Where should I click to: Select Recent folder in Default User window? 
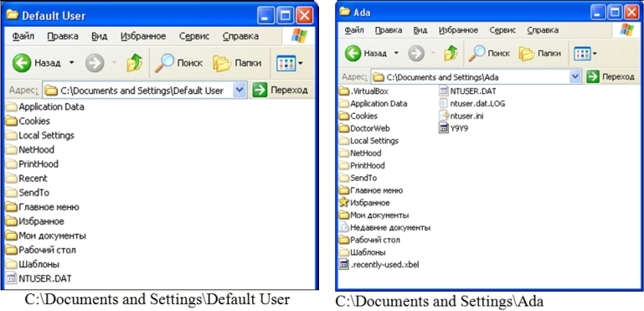point(27,179)
